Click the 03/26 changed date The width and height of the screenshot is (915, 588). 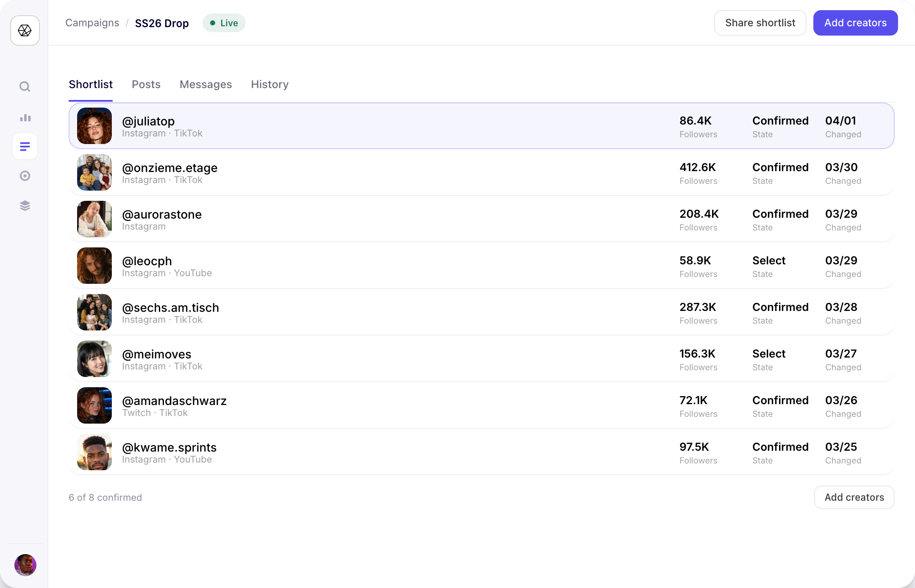tap(841, 400)
